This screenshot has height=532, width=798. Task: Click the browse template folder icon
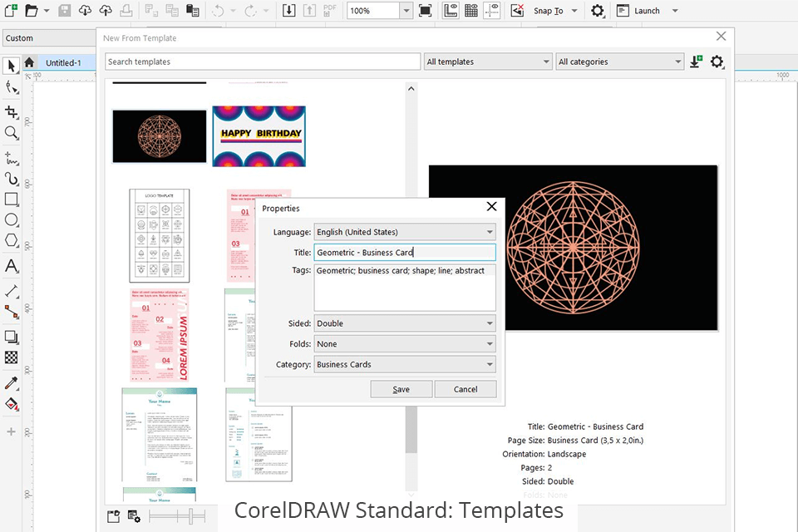point(114,517)
